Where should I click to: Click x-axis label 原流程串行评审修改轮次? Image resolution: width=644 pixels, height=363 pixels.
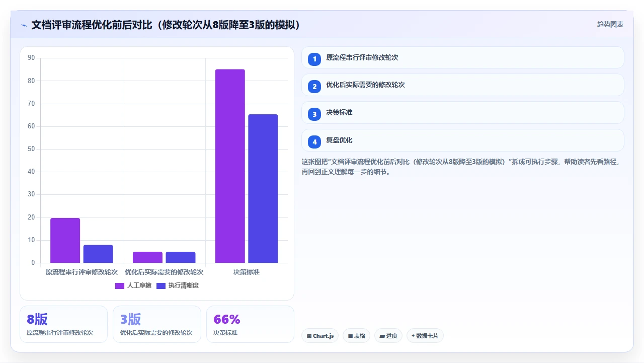point(82,272)
